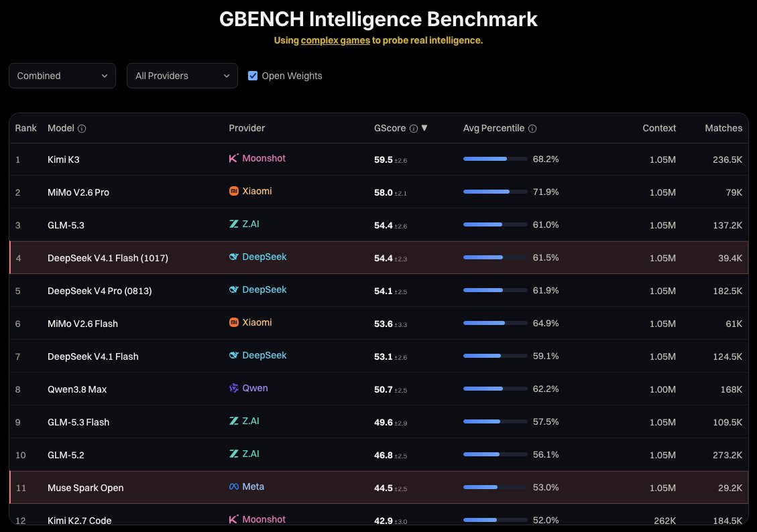Click the Moonshot logo in Kimi K3 row

[x=233, y=158]
